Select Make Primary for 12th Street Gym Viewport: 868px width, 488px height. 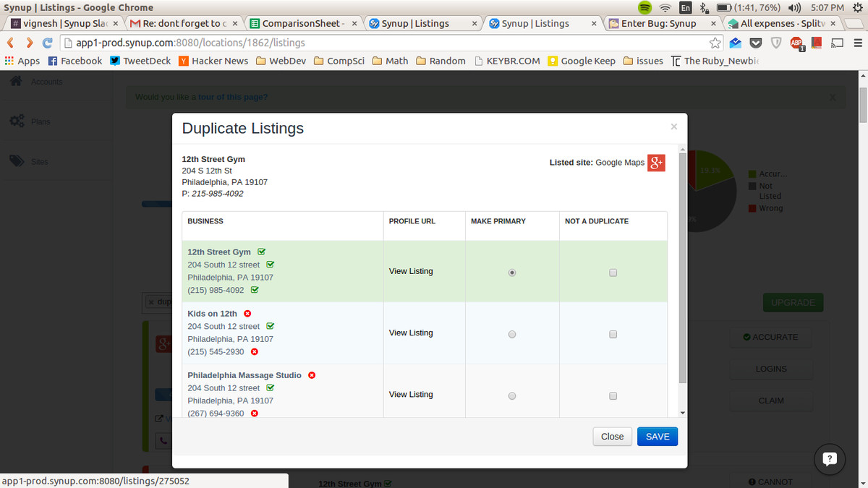pyautogui.click(x=512, y=273)
